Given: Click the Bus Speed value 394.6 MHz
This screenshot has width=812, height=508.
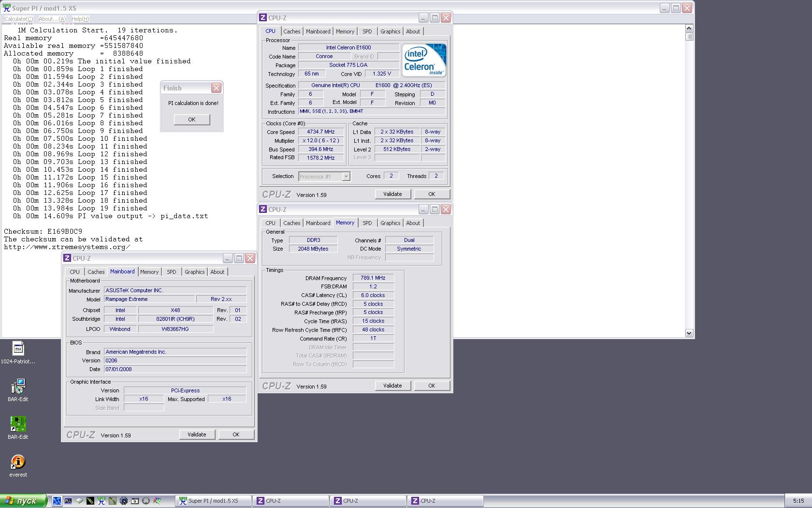Looking at the screenshot, I should click(x=321, y=149).
